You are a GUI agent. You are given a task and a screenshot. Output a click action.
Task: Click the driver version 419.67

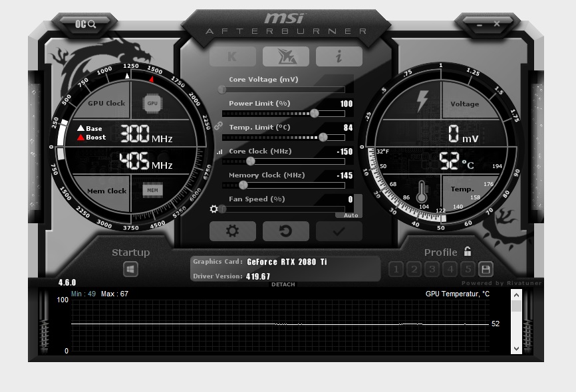258,276
